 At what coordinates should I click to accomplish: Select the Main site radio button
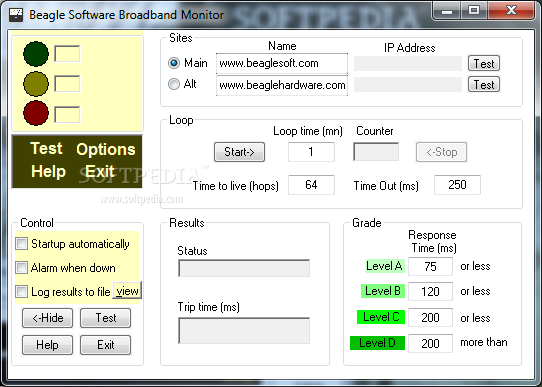coord(174,63)
